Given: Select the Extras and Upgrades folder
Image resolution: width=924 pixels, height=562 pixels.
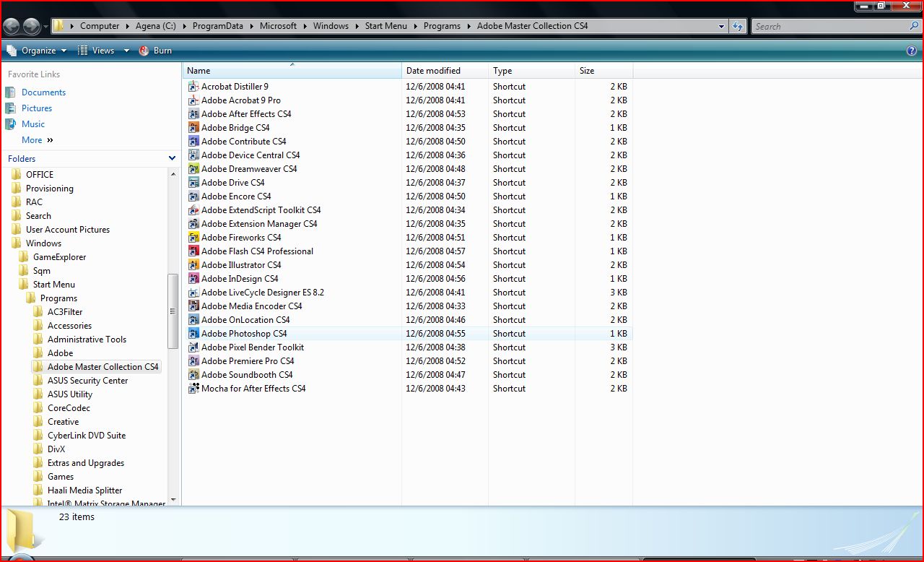Looking at the screenshot, I should click(86, 462).
